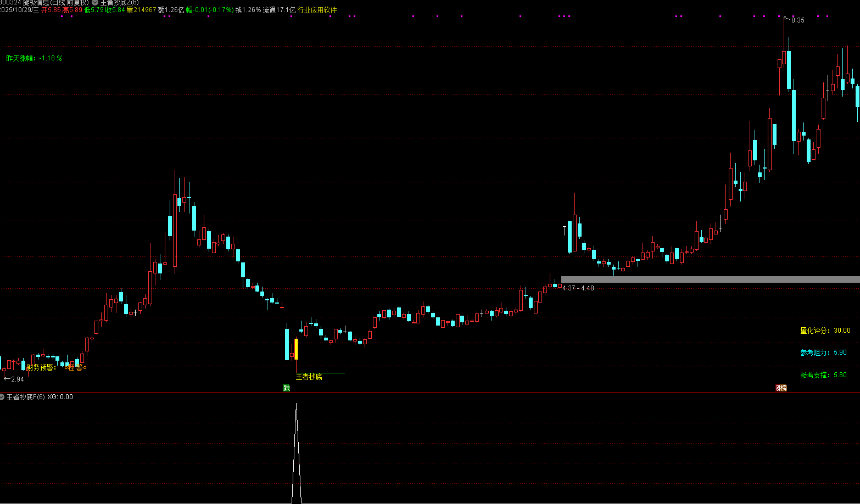Click the 王者抄底F(6) indicator name
Screen dimensions: 860x504
point(25,397)
